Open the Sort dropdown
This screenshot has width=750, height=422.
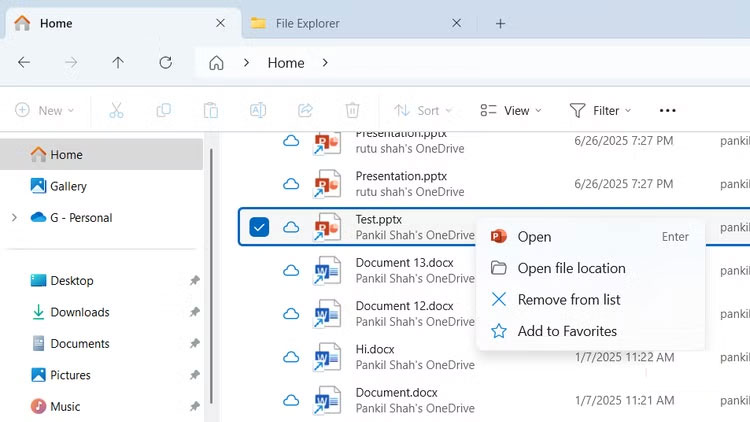point(422,110)
